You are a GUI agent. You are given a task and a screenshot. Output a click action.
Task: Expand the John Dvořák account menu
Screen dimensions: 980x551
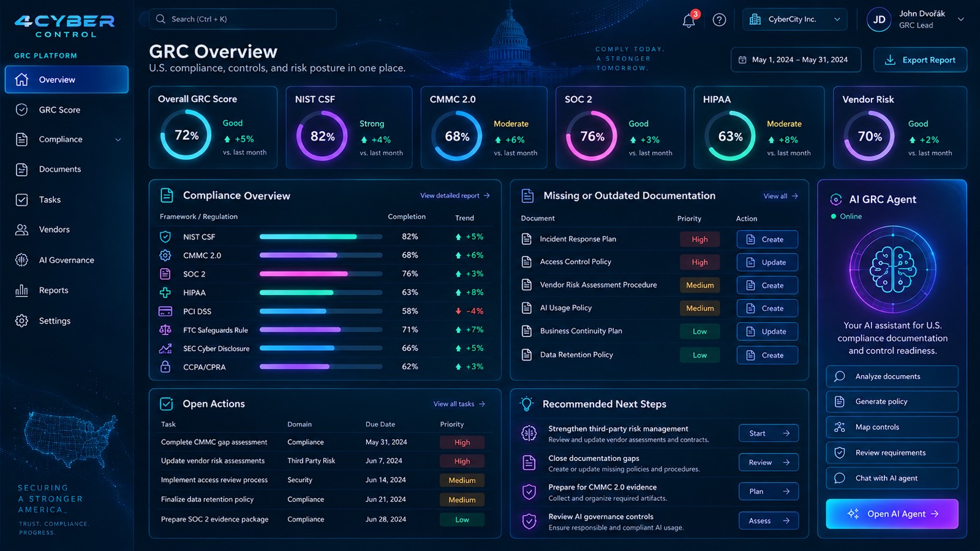click(961, 20)
